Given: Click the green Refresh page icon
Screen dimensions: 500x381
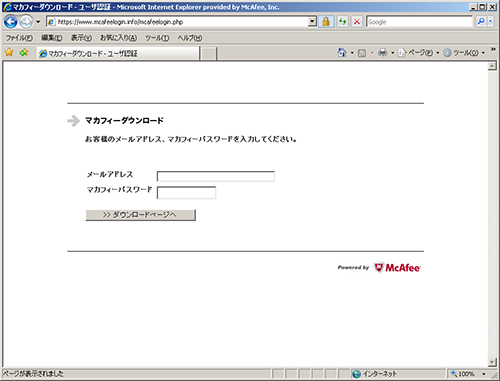Looking at the screenshot, I should tap(342, 22).
